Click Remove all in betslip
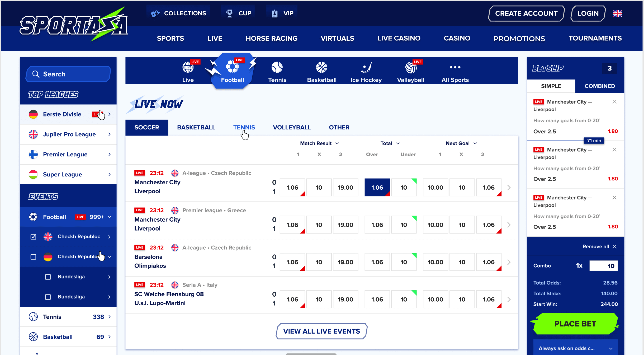Viewport: 644px width, 355px height. point(599,246)
